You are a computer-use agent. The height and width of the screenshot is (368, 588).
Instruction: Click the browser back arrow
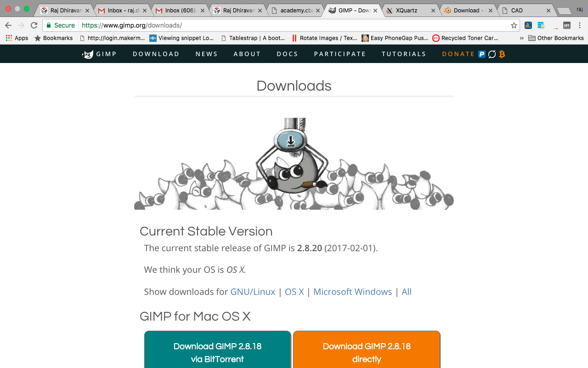click(x=8, y=25)
